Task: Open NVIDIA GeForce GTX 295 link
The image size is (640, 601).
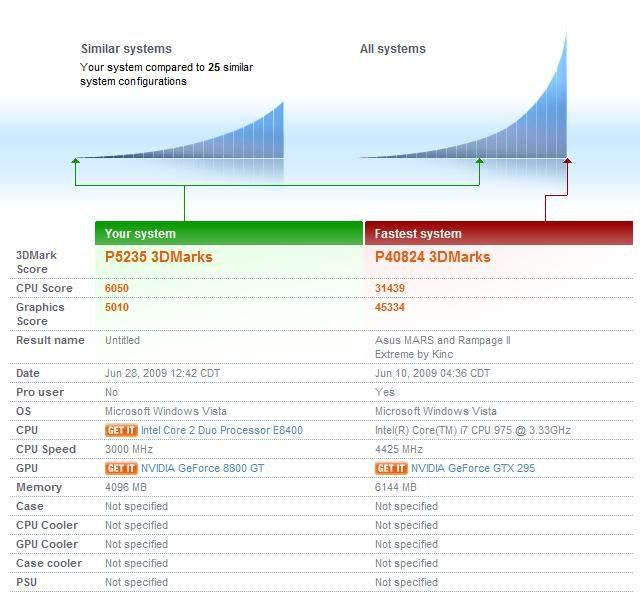Action: [x=473, y=468]
